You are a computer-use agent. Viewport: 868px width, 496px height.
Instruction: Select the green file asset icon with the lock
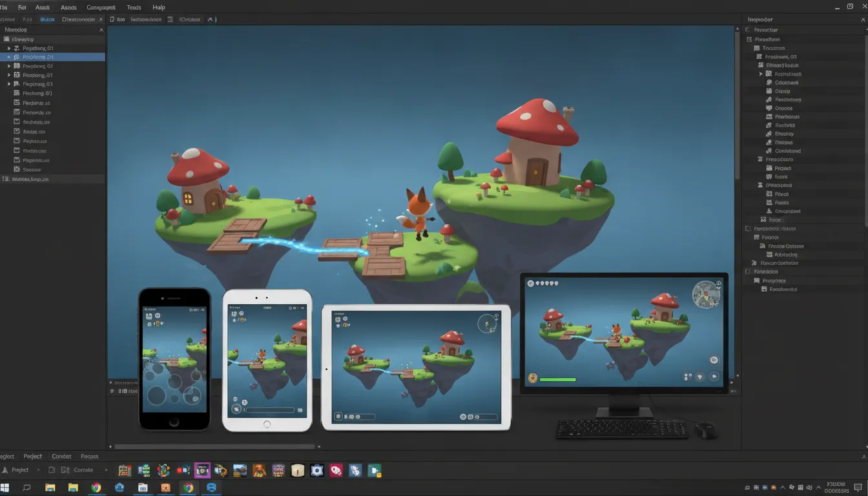(375, 470)
